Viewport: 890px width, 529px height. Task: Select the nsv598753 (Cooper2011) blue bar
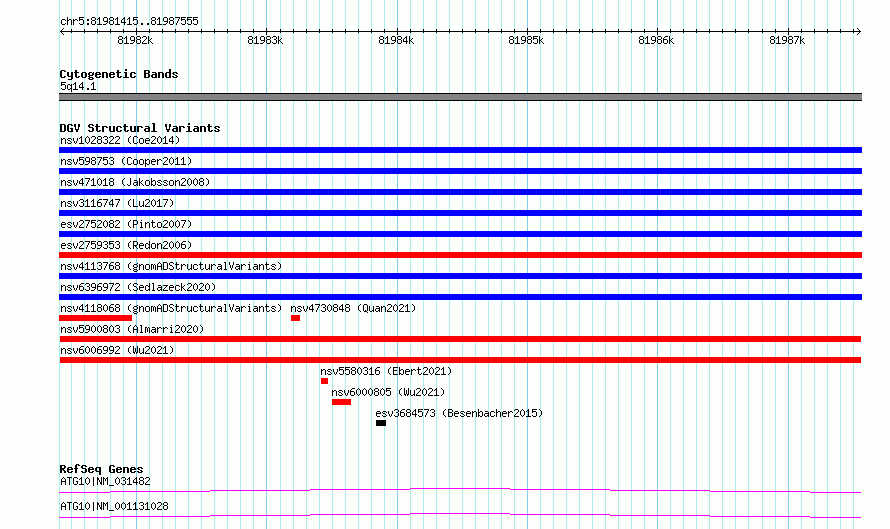pyautogui.click(x=460, y=171)
